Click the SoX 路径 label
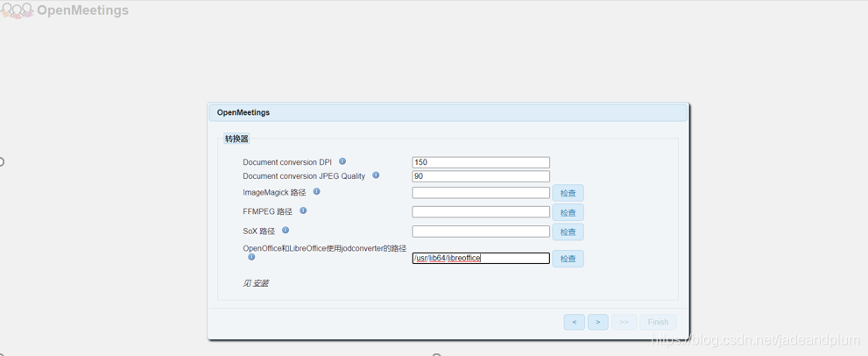Viewport: 868px width, 356px height. (x=259, y=231)
